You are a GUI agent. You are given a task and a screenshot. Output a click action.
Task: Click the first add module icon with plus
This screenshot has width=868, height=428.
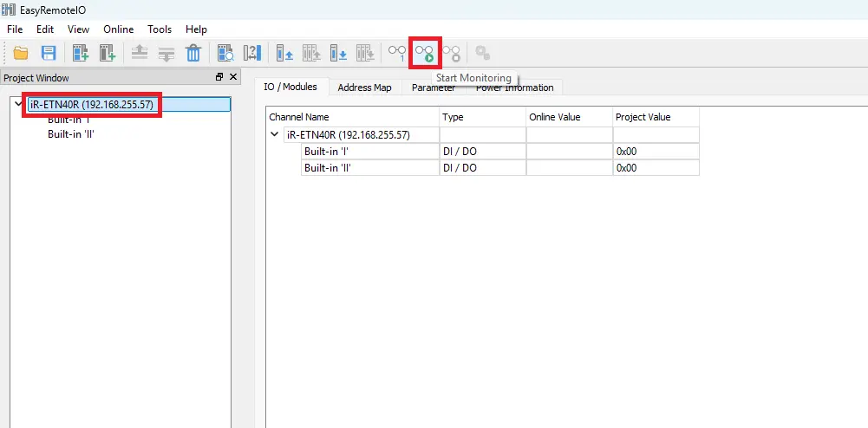pyautogui.click(x=81, y=53)
